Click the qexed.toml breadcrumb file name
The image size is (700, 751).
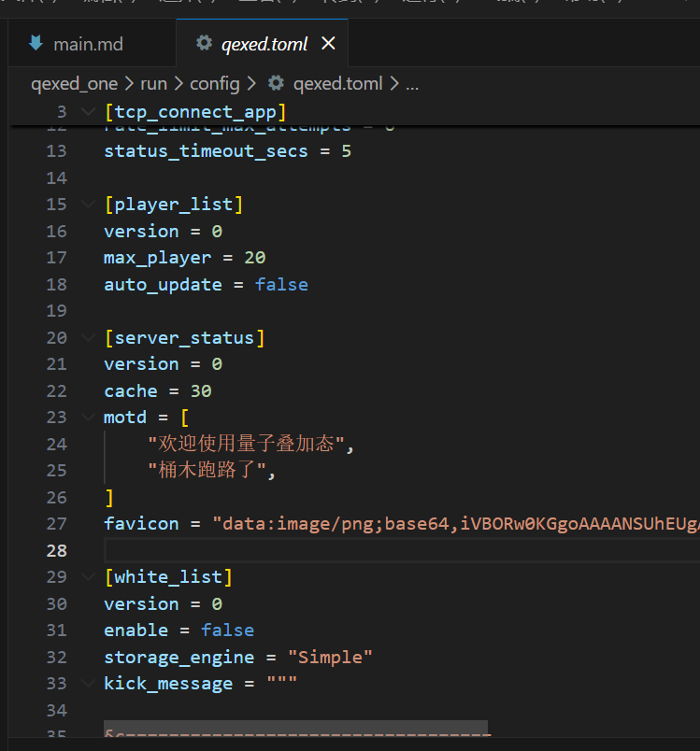337,84
